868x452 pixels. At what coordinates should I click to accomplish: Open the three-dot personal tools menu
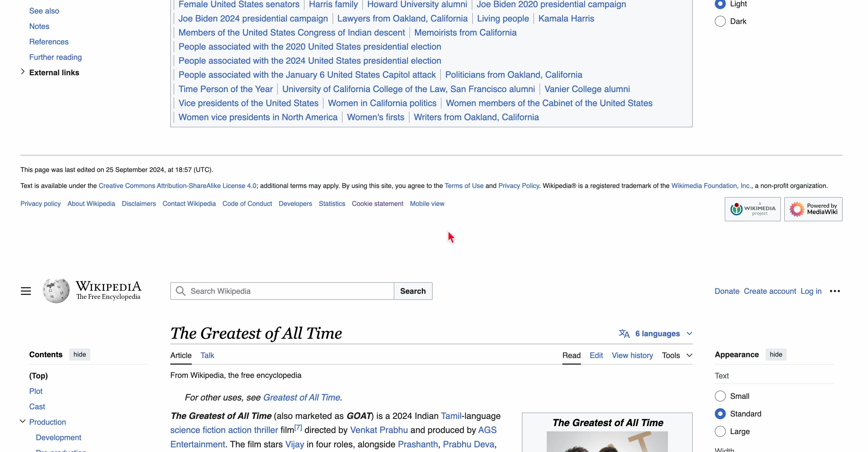(x=835, y=291)
